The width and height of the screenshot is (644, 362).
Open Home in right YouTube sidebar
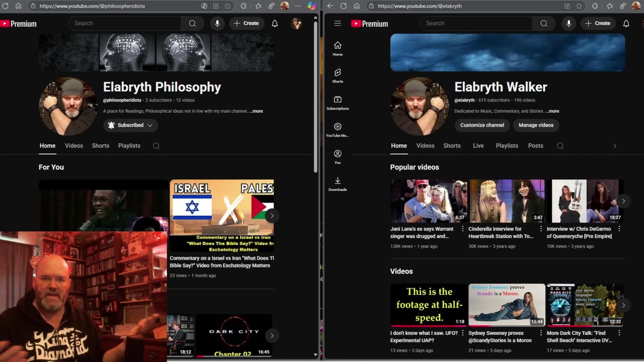pyautogui.click(x=338, y=49)
